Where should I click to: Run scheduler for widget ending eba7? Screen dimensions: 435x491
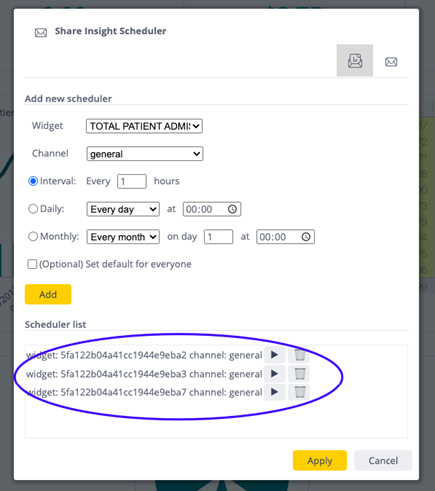click(274, 392)
